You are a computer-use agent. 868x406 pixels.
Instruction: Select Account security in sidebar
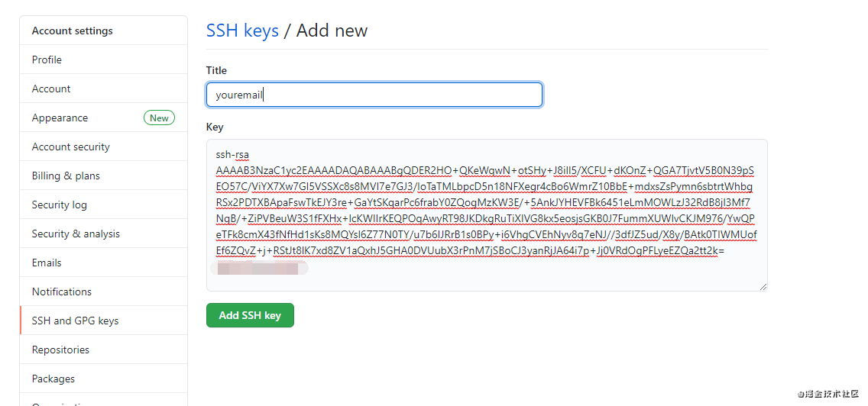70,147
